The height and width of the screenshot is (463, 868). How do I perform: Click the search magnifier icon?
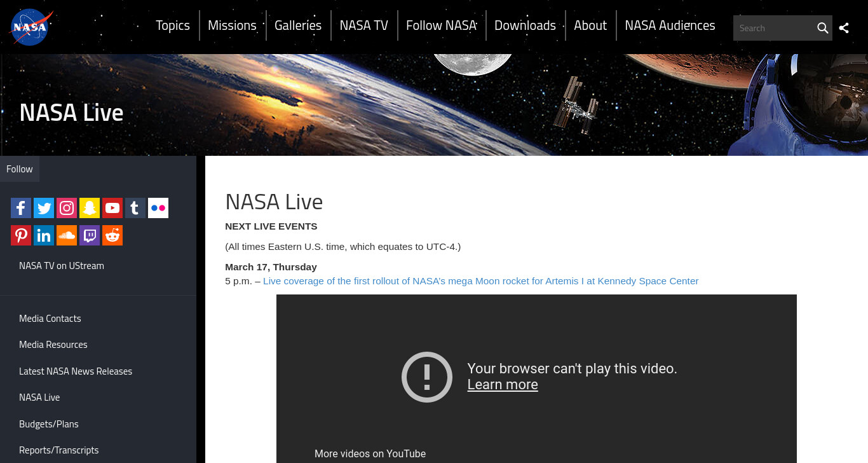822,28
